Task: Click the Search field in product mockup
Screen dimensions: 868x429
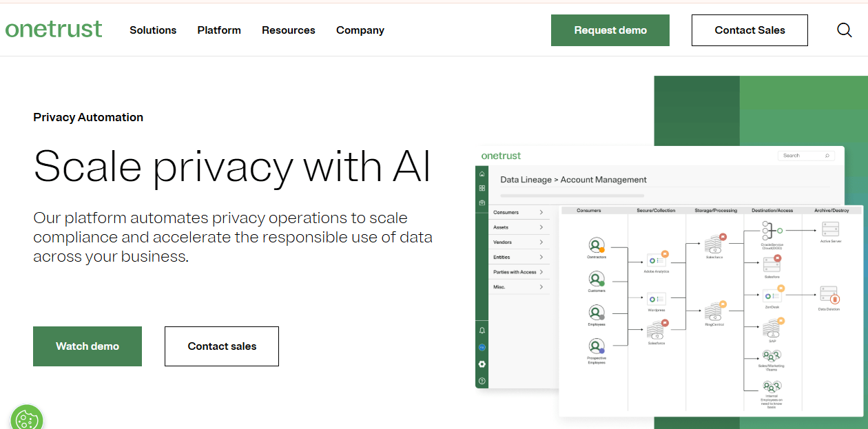Action: pos(807,156)
